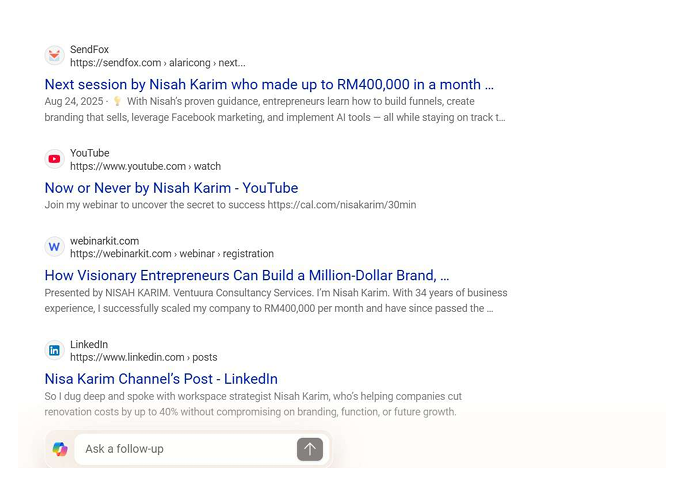Click snippet 'Join my webinar to uncover the secret'

point(230,205)
